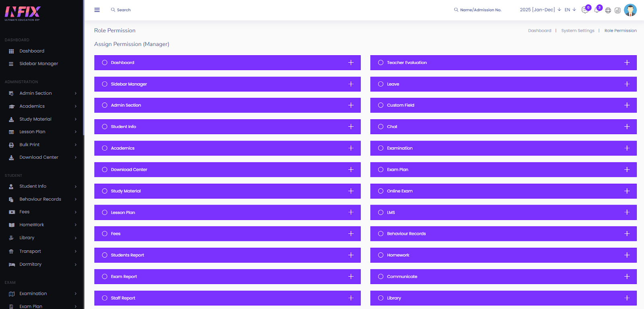Click the Homework permission bar
Viewport: 644px width, 309px height.
tap(504, 255)
